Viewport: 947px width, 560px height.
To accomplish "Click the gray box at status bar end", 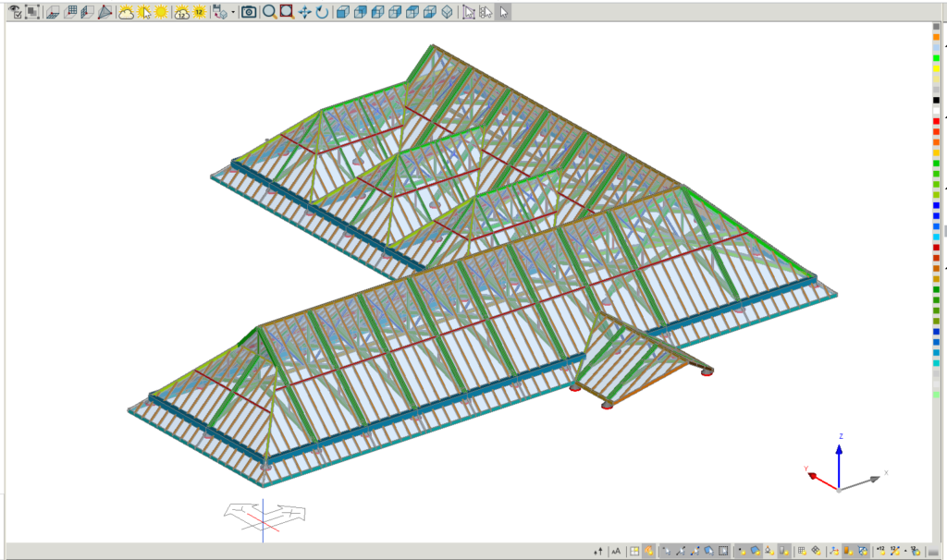I will click(934, 553).
